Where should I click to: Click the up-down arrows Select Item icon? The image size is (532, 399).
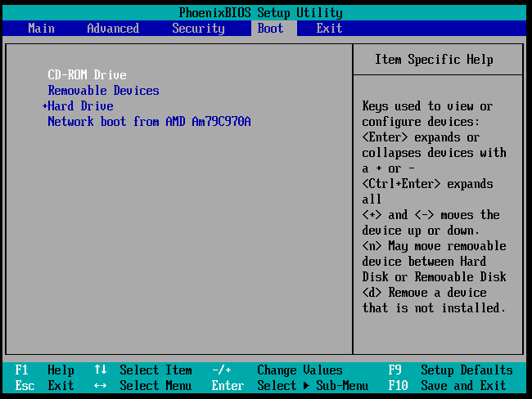pyautogui.click(x=101, y=370)
